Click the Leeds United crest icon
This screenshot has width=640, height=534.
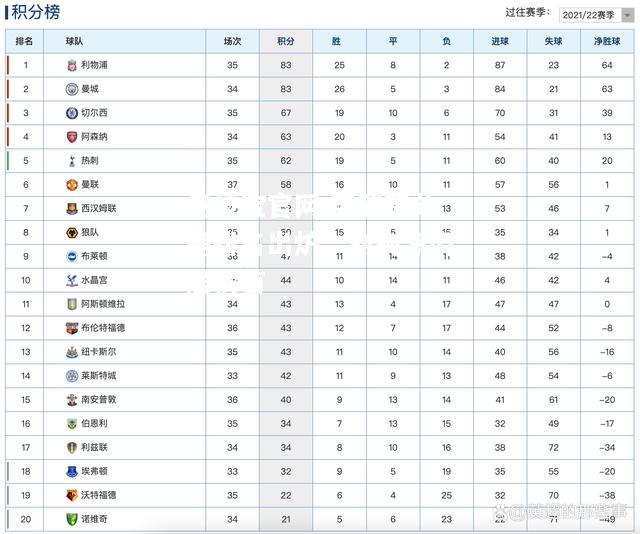coord(72,447)
